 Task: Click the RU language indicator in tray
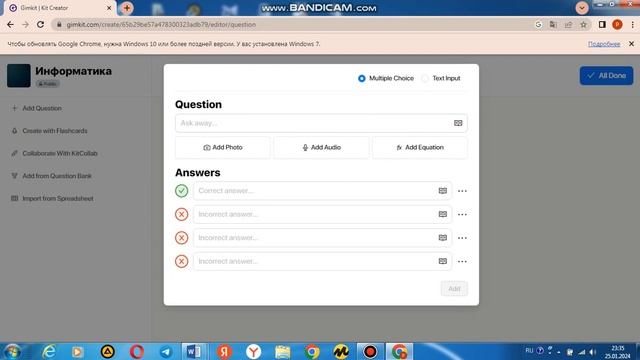click(x=529, y=351)
